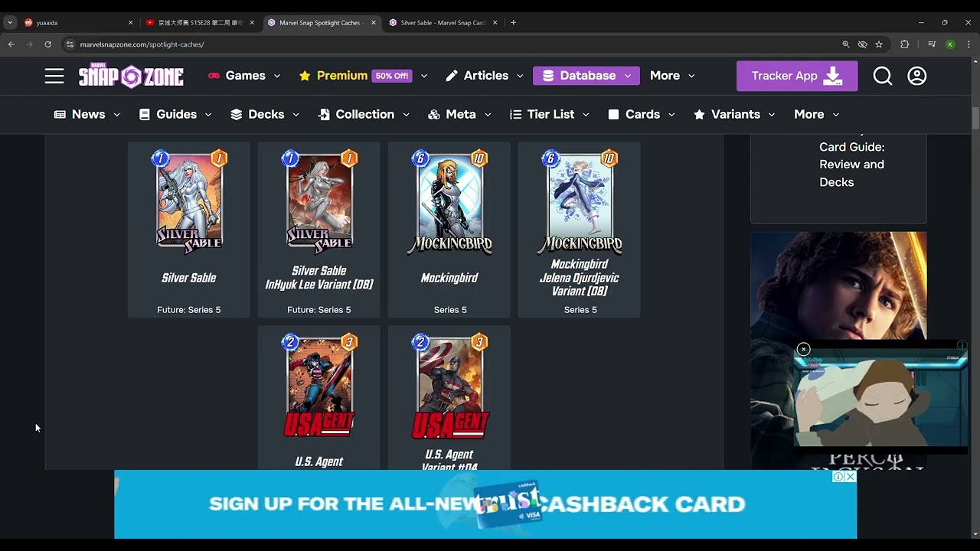
Task: Open the Tier List submenu
Action: [549, 114]
